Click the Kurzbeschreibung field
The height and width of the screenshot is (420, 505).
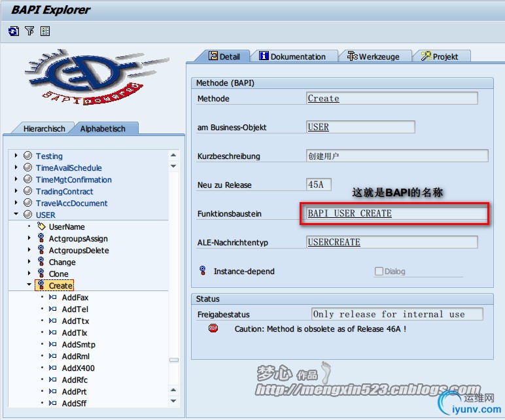coord(397,156)
